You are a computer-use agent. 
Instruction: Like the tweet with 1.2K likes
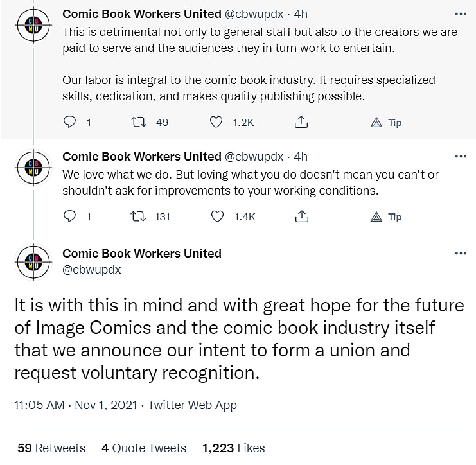coord(217,122)
